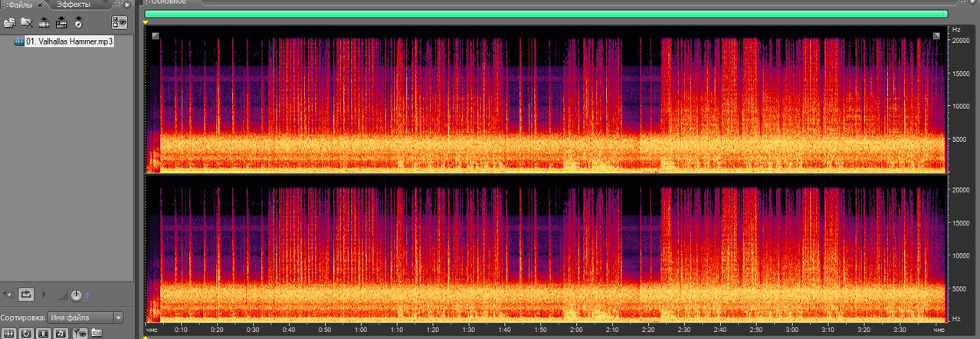980x339 pixels.
Task: Select 01. Valhallas Hammer.mp3 in the file list
Action: click(70, 41)
